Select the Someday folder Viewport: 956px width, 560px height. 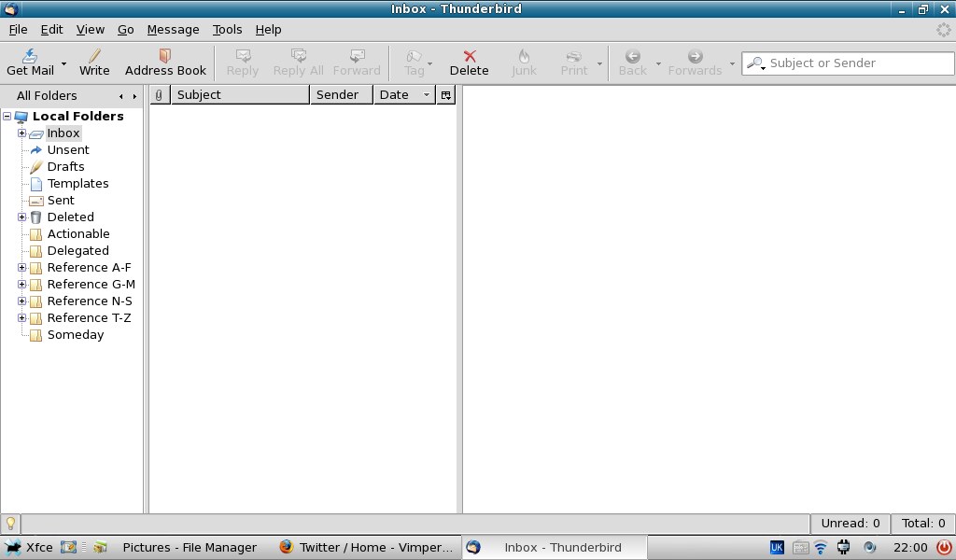point(76,334)
